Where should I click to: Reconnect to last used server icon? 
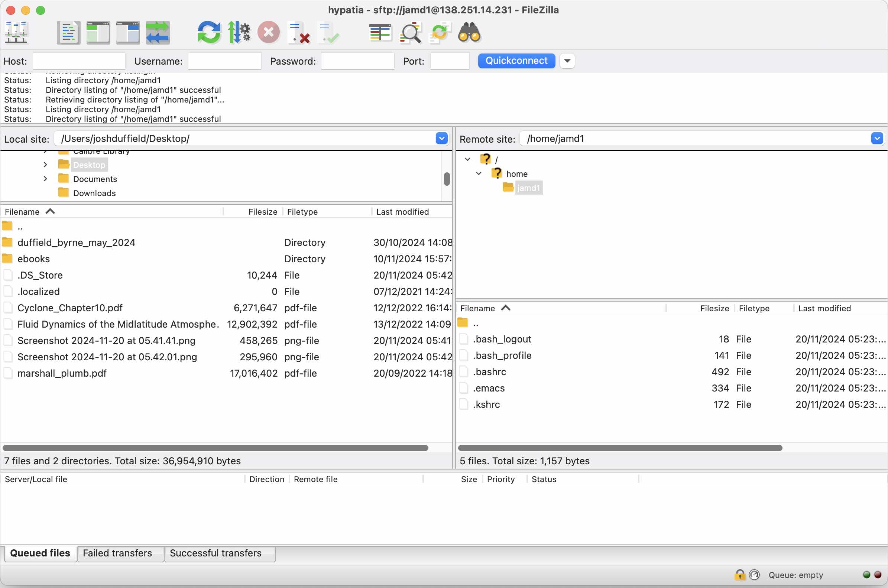(x=328, y=32)
